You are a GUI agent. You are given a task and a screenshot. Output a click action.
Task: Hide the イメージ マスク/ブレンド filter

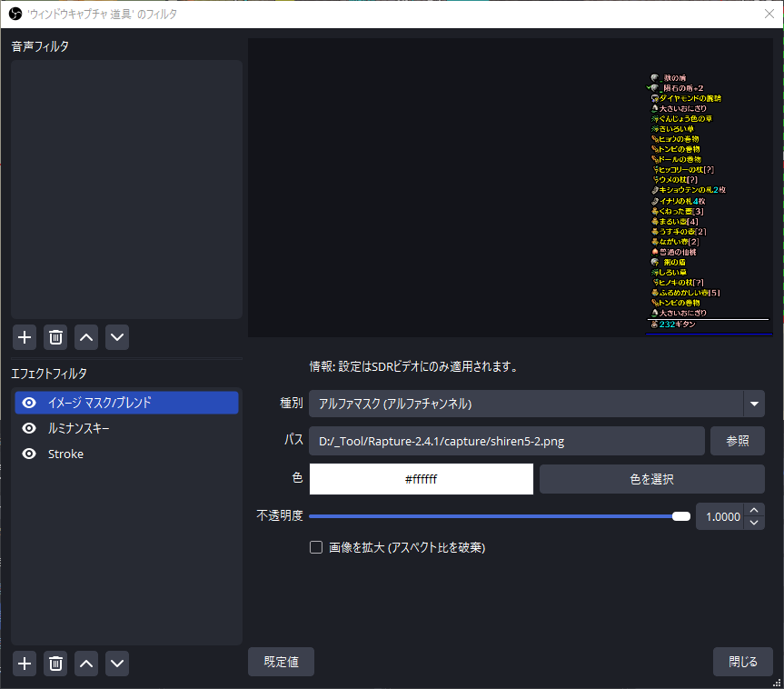29,403
